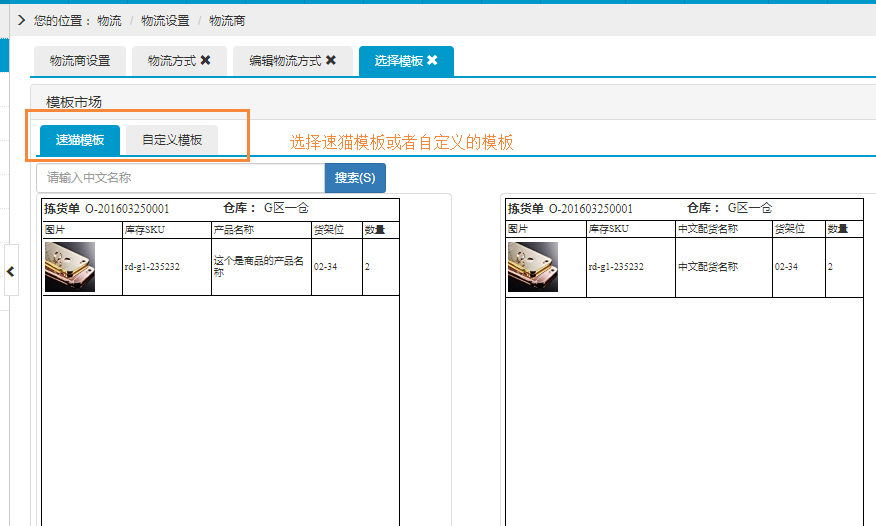Select the 速猫模板 tab
Viewport: 876px width, 526px height.
click(80, 140)
